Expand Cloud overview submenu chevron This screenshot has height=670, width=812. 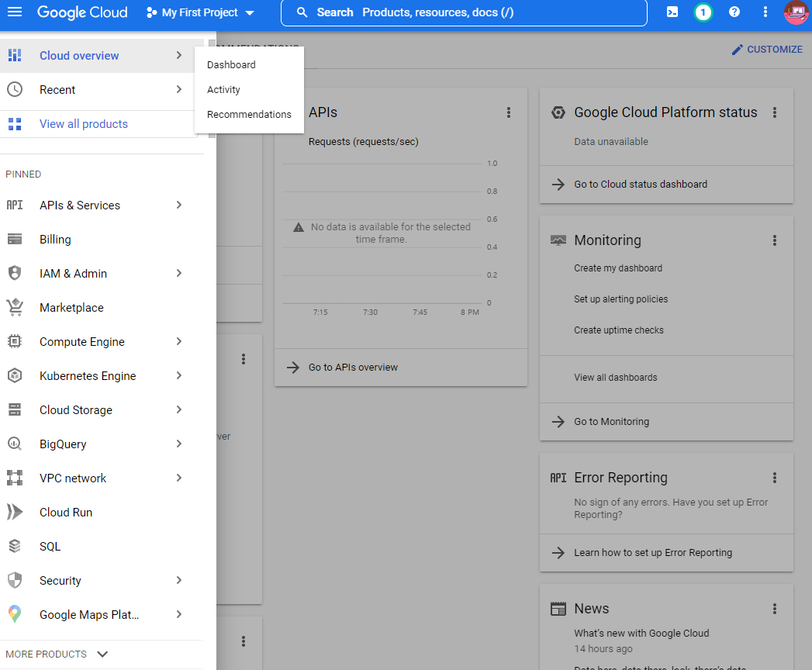179,55
